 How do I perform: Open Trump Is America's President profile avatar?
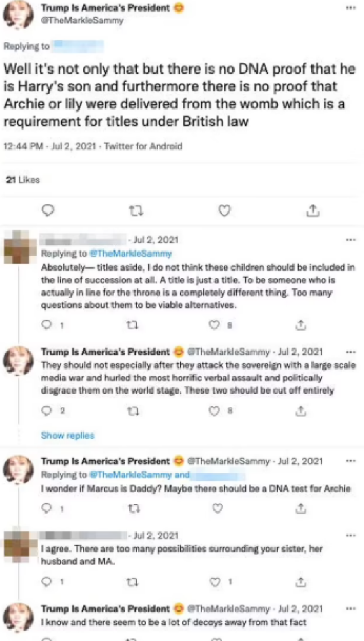click(x=17, y=14)
